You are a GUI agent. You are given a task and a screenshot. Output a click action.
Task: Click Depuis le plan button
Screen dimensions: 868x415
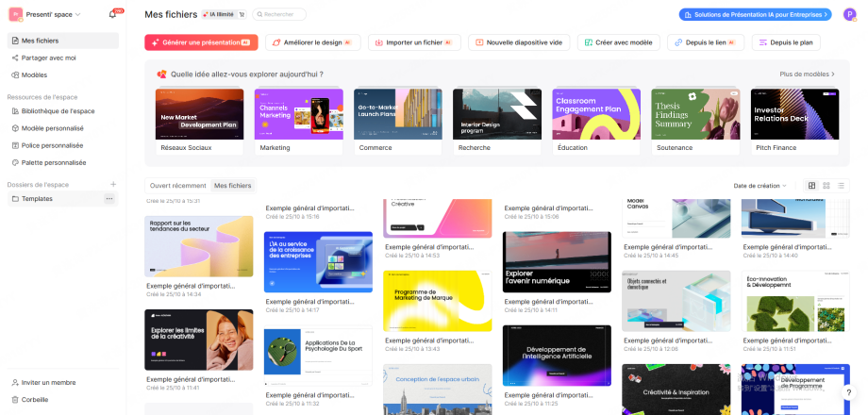[x=785, y=42]
